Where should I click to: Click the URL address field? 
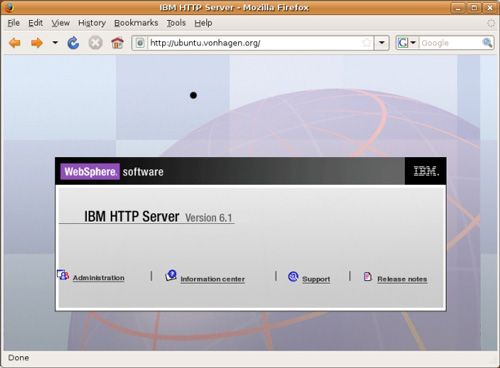coord(253,43)
